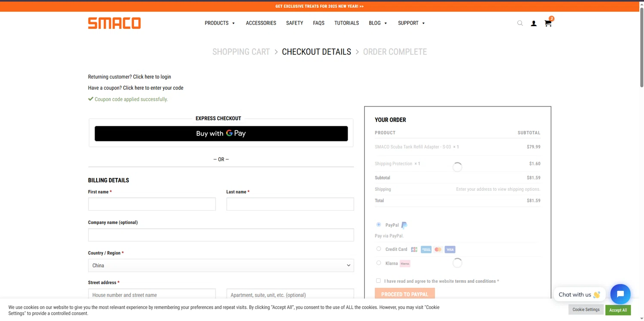Go to Accessories page
Viewport: 644px width, 321px height.
261,23
